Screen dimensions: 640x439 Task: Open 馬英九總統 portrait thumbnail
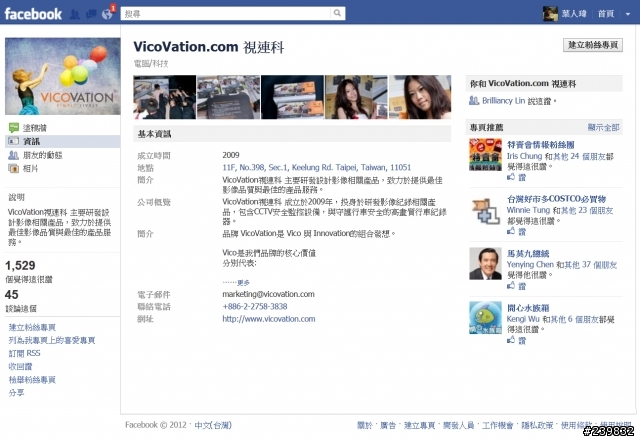(485, 263)
